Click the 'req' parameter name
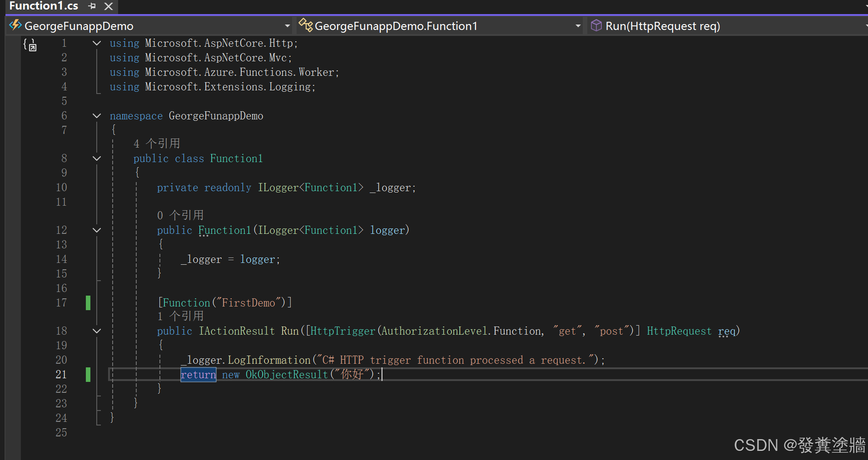Screen dimensions: 868x460 click(x=727, y=331)
